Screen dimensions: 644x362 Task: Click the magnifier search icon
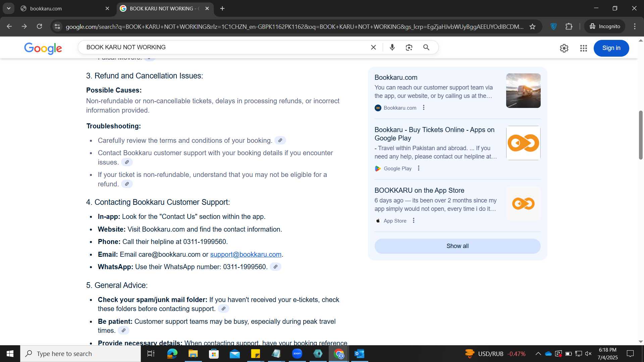pos(426,48)
